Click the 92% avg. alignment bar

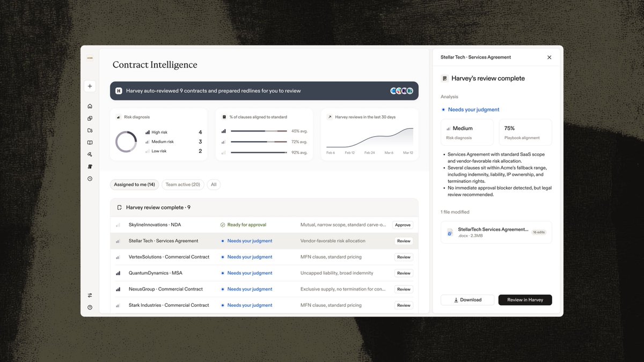tap(259, 152)
